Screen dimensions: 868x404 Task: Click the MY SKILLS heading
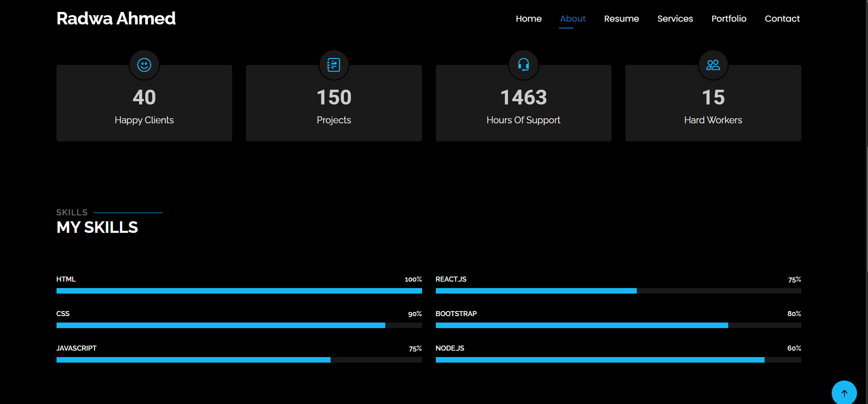[97, 227]
